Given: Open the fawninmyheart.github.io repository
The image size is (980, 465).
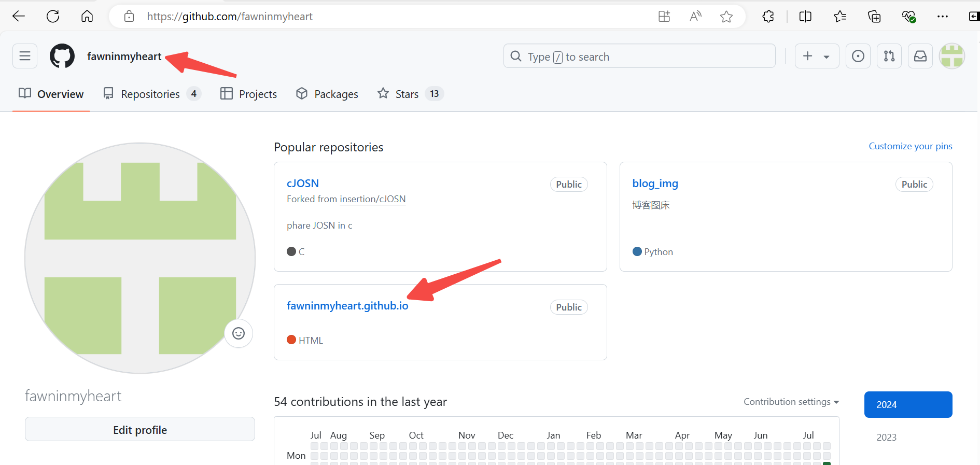Looking at the screenshot, I should click(347, 306).
